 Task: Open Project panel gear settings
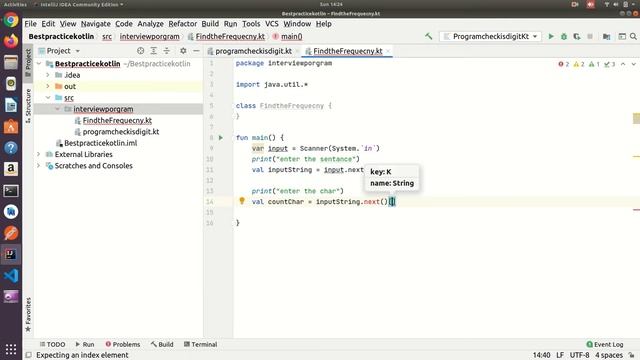pos(183,51)
